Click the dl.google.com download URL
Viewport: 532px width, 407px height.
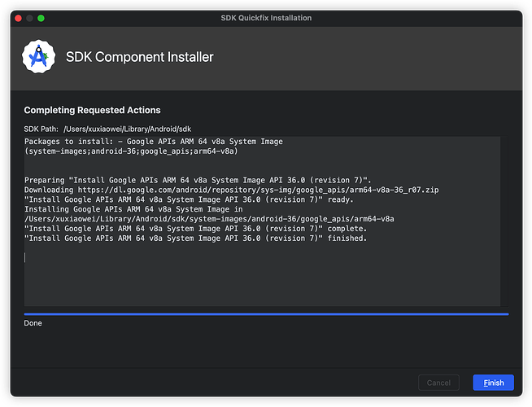pos(270,190)
